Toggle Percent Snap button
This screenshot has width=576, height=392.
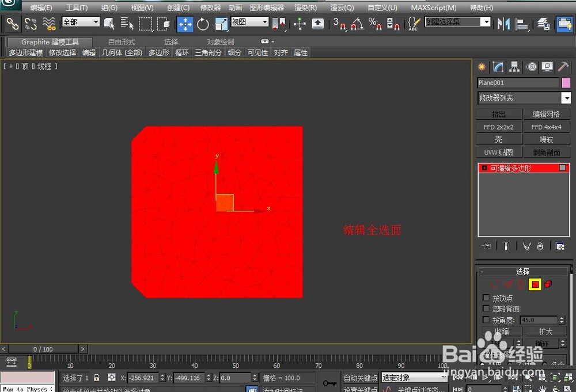pos(375,24)
